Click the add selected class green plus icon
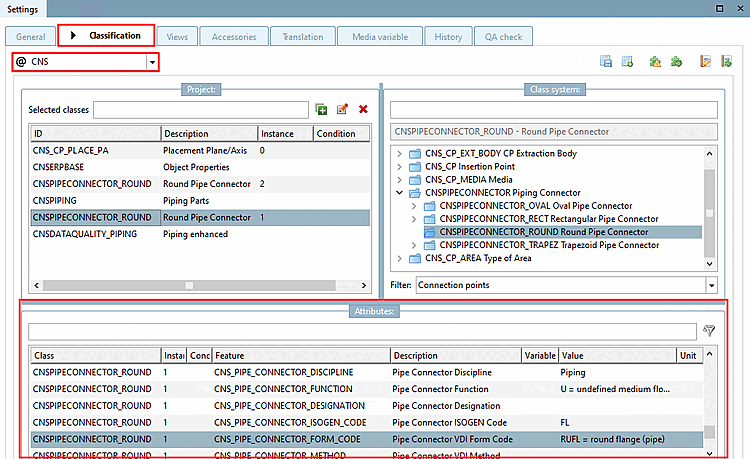This screenshot has width=750, height=459. (322, 109)
